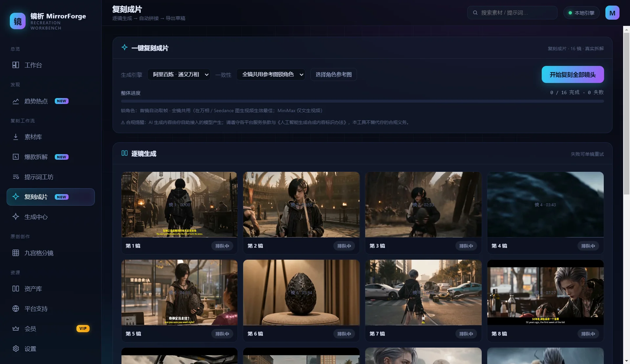Screen dimensions: 630x364
Task: Click the breadcrumb 逐镜生成 → 自动拼接 → 导出草稿
Action: tap(149, 18)
